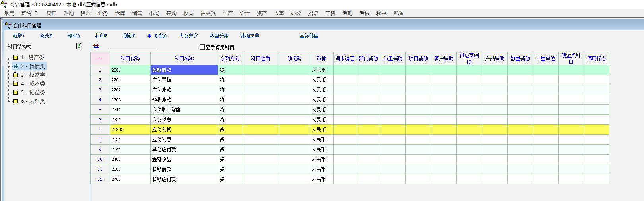Click the app icon in title bar
The height and width of the screenshot is (201, 644).
(4, 4)
